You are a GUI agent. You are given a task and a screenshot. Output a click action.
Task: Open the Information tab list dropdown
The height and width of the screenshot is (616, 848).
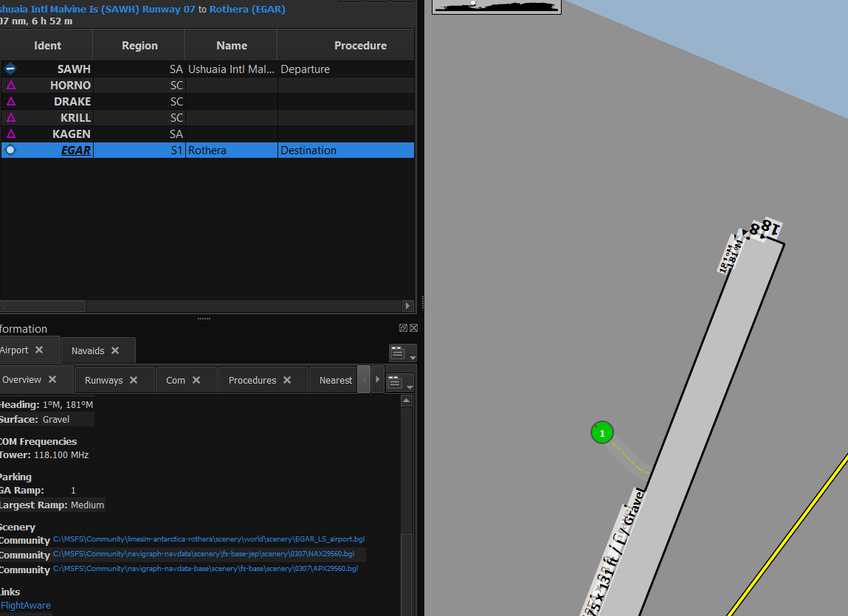[402, 353]
